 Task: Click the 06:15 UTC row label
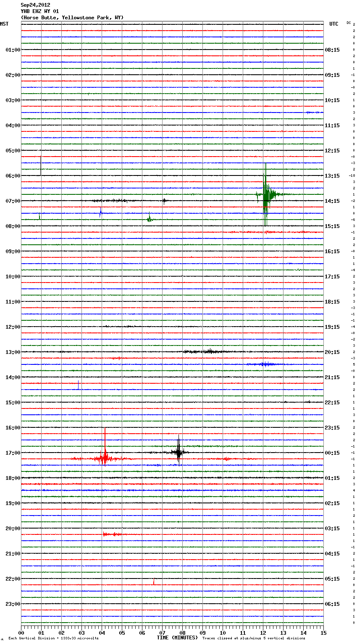coord(332,604)
